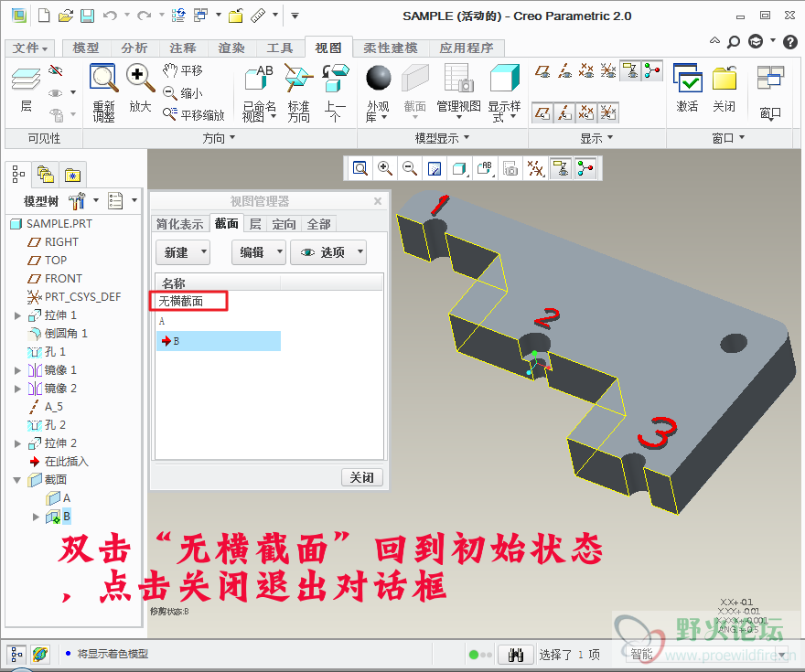
Task: Click Refit icon in graphics toolbar
Action: click(x=360, y=168)
